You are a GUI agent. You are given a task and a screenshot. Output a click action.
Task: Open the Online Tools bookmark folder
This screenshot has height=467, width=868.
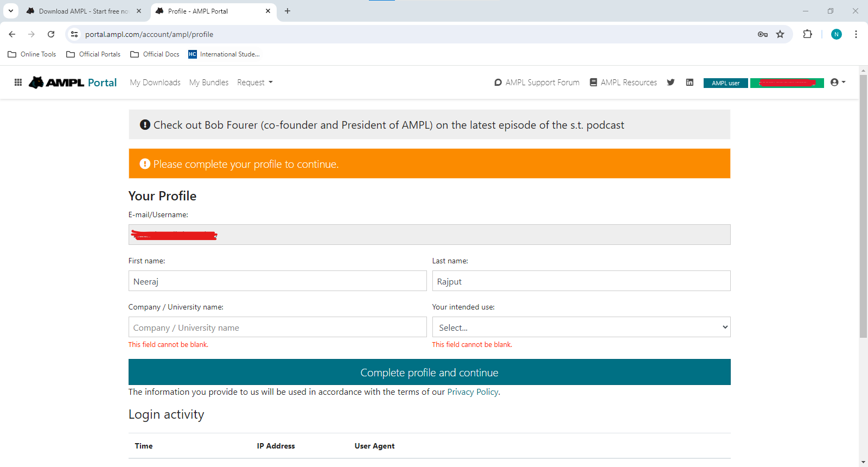[x=32, y=54]
